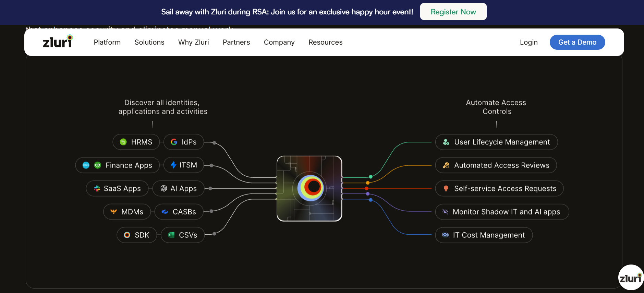644x293 pixels.
Task: Select Monitor Shadow IT and AI apps text
Action: click(507, 212)
